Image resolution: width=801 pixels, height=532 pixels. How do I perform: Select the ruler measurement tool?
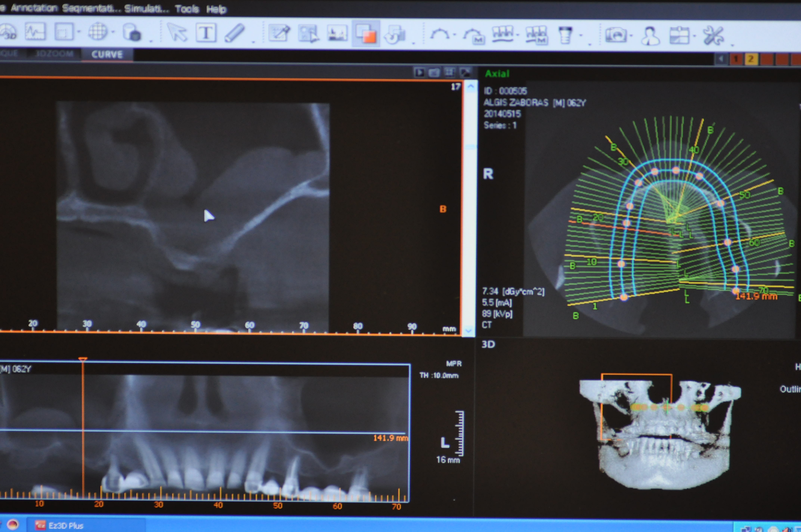(235, 33)
